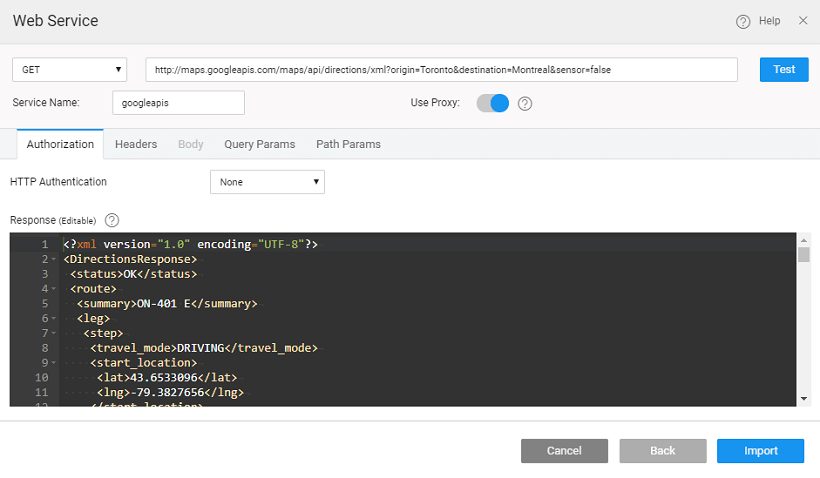This screenshot has height=478, width=820.
Task: Open the Query Params tab
Action: click(x=259, y=144)
